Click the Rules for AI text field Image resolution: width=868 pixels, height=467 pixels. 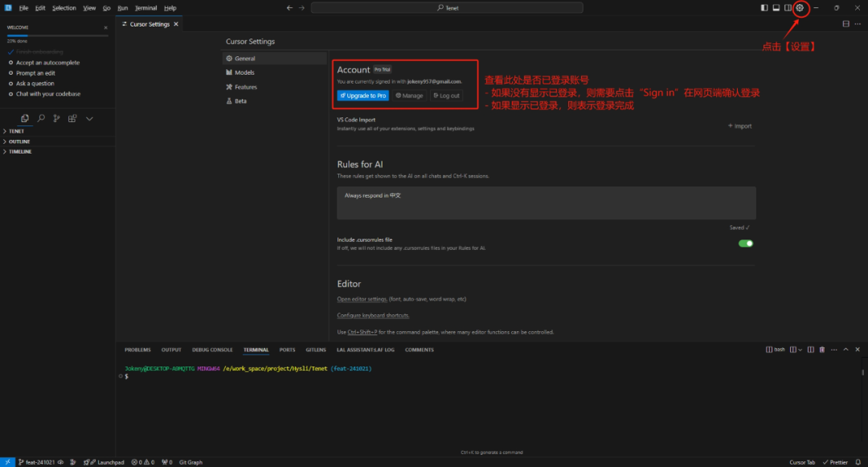click(x=546, y=203)
